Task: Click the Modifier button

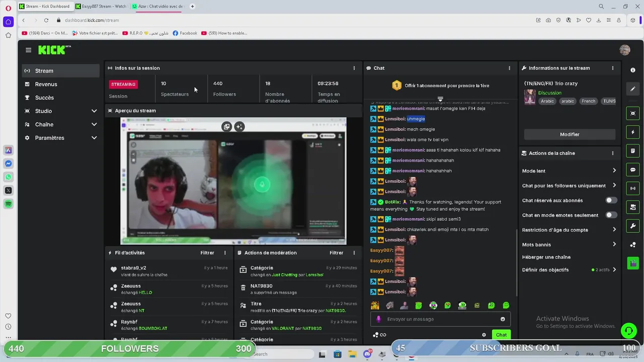Action: [x=570, y=134]
